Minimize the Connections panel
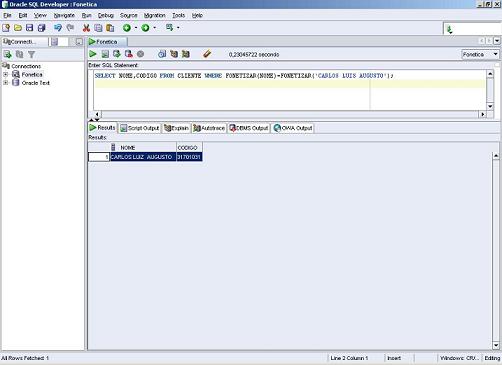This screenshot has height=365, width=502. [x=79, y=42]
